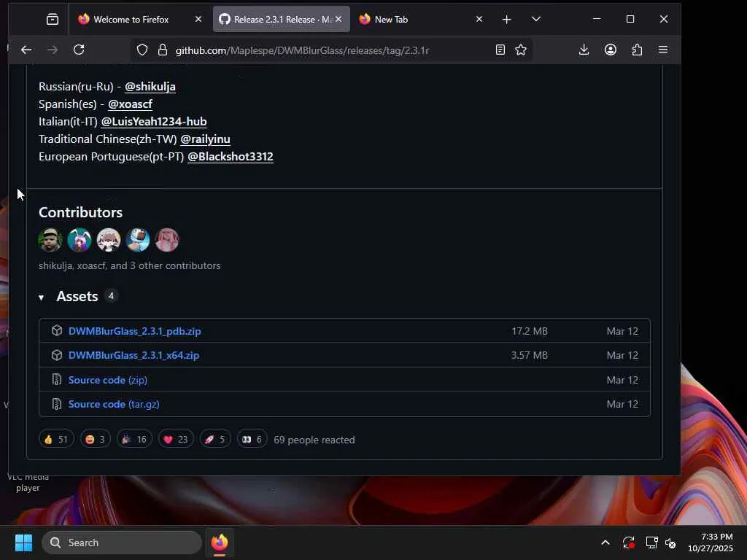Screen dimensions: 747x560
Task: React with laugh emoji (3)
Action: tap(96, 439)
